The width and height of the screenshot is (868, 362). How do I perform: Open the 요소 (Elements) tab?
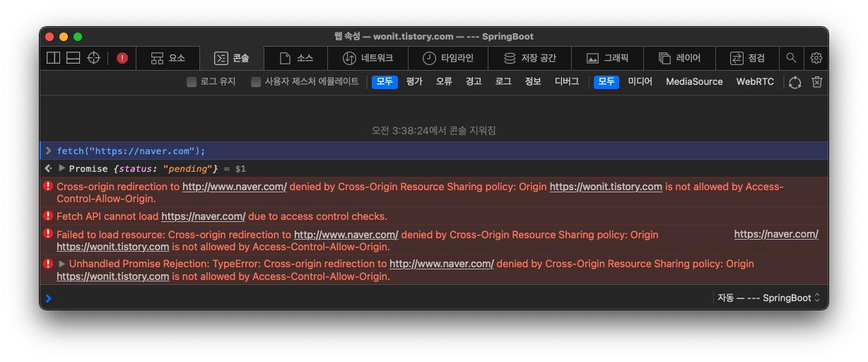(168, 58)
